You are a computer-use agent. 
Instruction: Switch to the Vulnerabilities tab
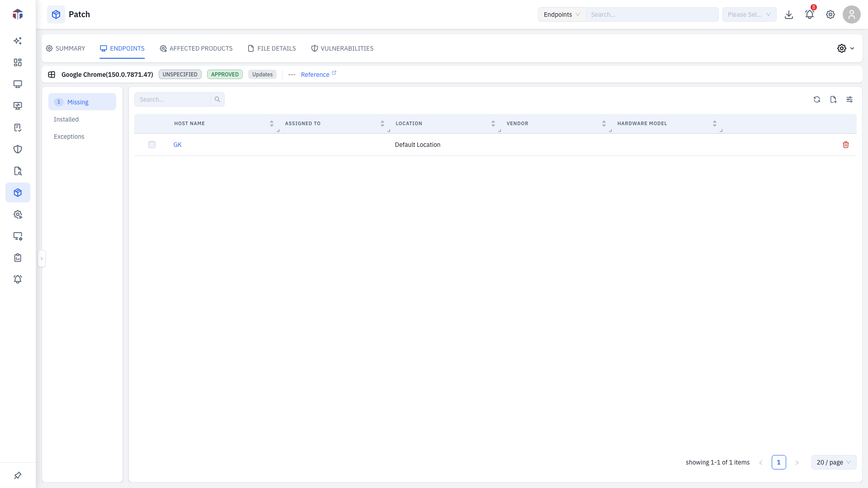tap(342, 48)
